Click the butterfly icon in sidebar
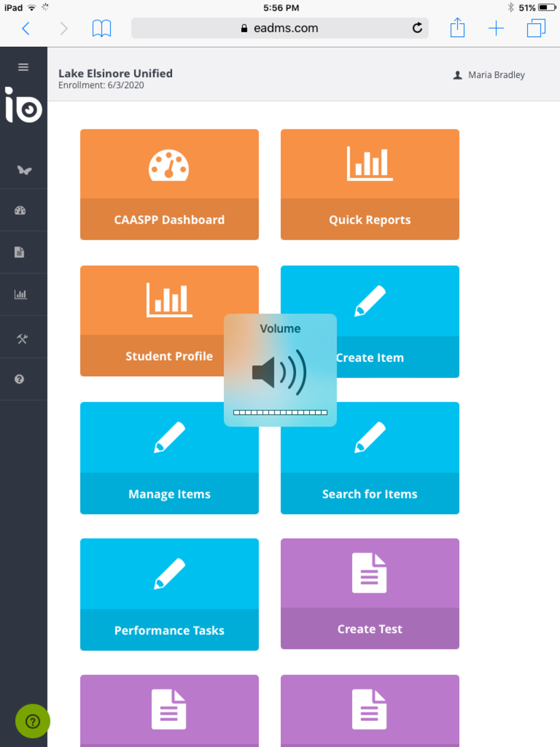560x747 pixels. point(24,170)
